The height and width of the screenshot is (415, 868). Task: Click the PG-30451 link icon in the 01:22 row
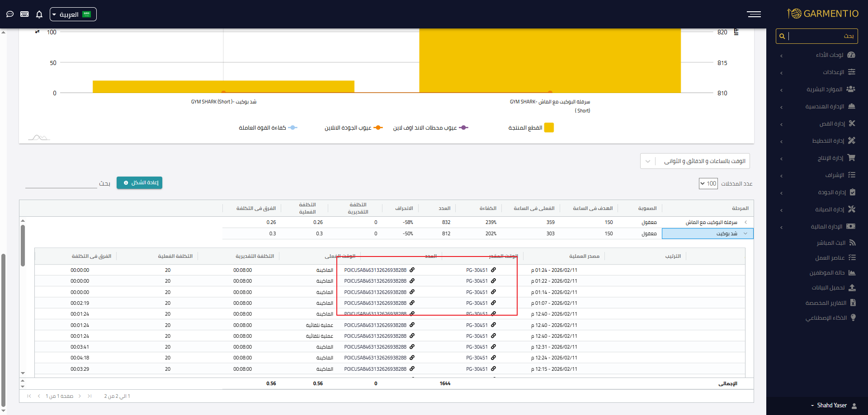click(493, 281)
